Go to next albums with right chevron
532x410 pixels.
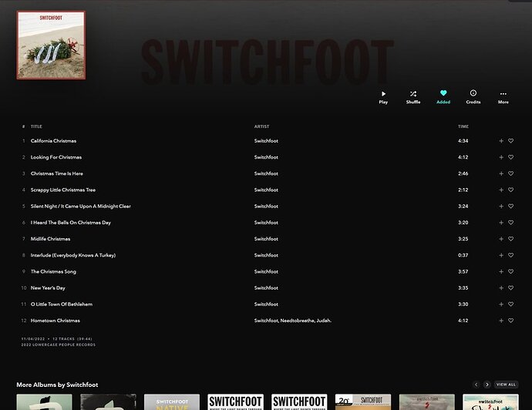[x=487, y=385]
